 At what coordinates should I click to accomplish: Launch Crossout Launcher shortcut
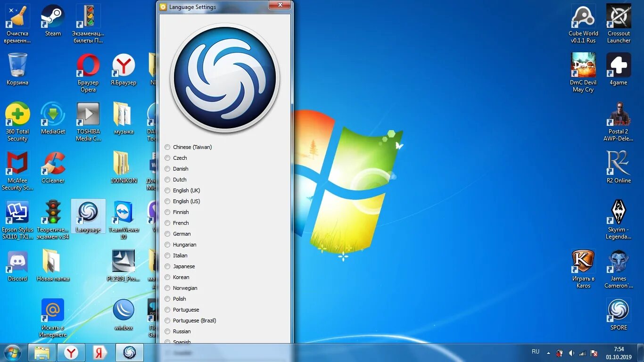click(619, 24)
